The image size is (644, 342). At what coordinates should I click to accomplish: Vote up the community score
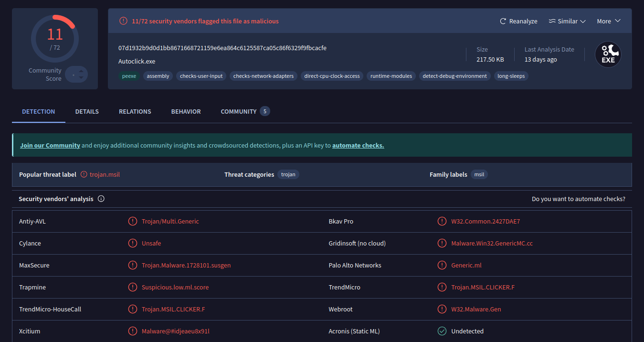81,72
